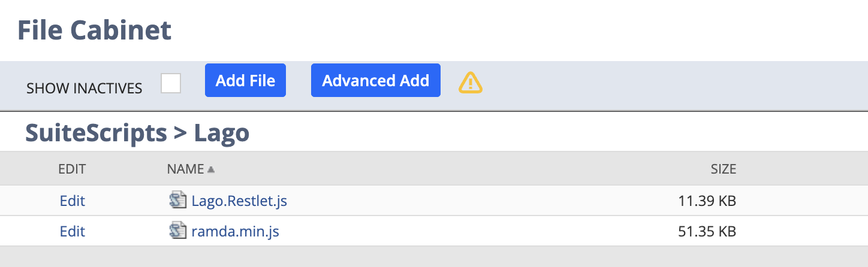Go to the SuiteScripts parent folder

click(96, 133)
